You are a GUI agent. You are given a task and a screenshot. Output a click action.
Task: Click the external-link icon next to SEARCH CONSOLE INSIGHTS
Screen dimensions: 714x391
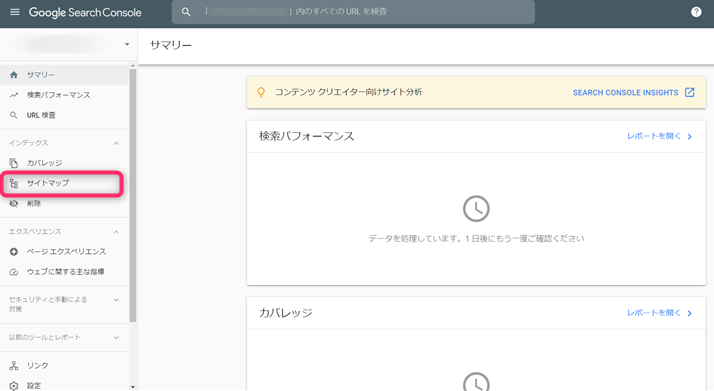[x=690, y=92]
